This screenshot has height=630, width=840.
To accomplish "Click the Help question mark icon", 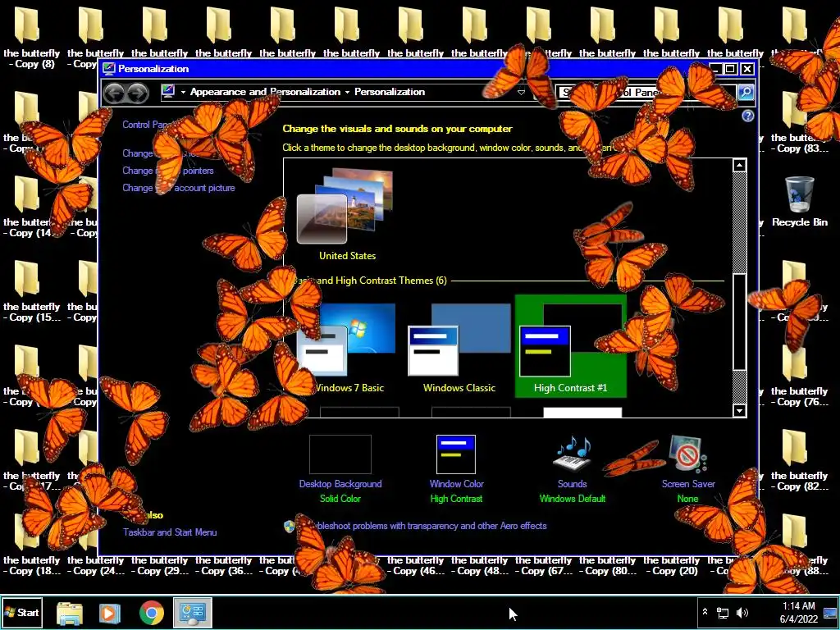I will pyautogui.click(x=748, y=116).
